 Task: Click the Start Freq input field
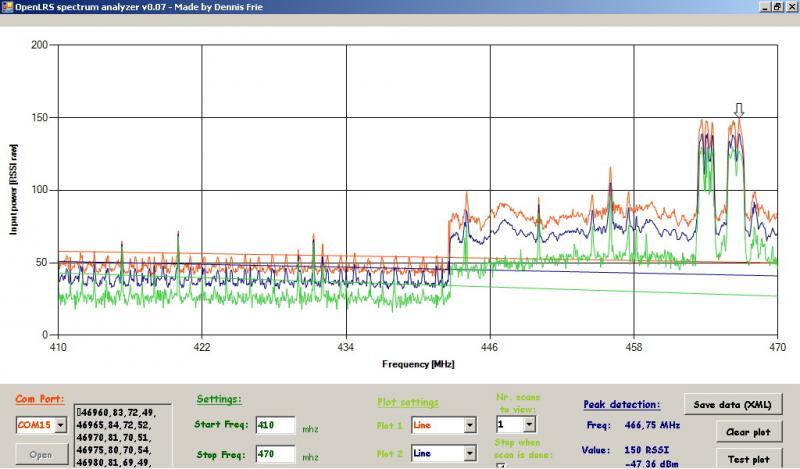pyautogui.click(x=275, y=425)
